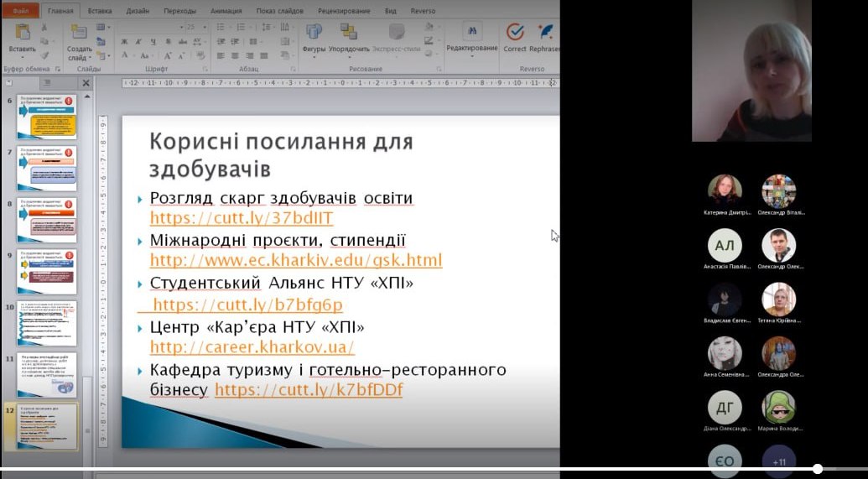Open the Файл tab
Screen dimensions: 868x479
pos(20,11)
